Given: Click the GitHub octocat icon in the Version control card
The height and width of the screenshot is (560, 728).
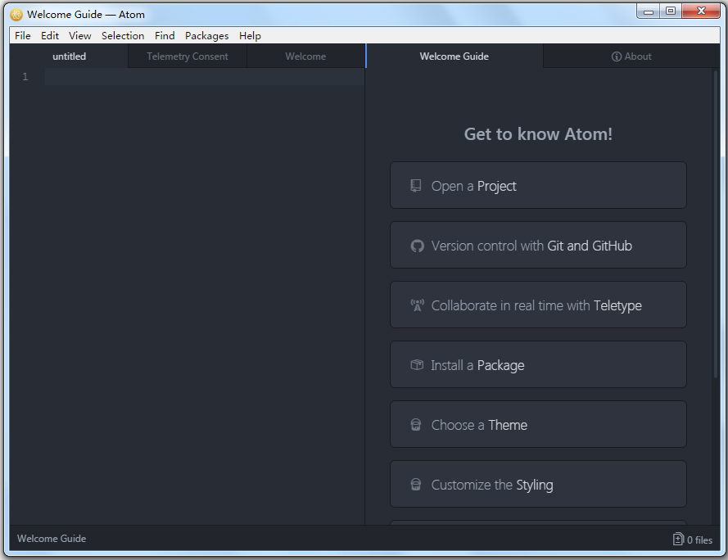Looking at the screenshot, I should [x=417, y=246].
